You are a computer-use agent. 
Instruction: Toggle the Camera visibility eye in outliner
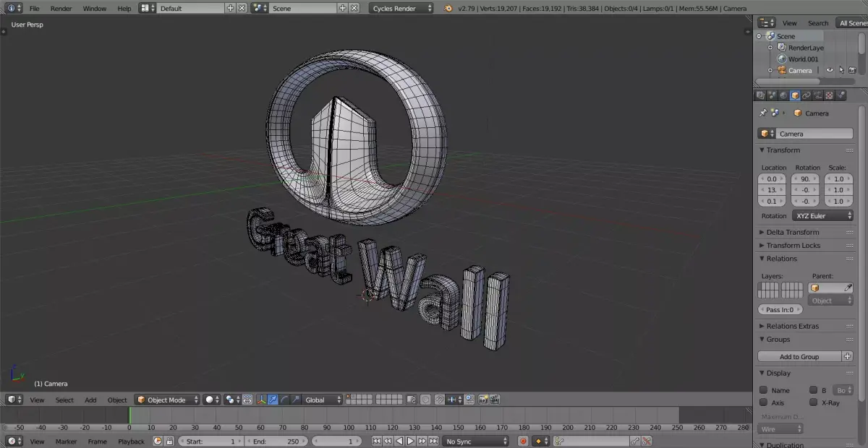point(830,70)
